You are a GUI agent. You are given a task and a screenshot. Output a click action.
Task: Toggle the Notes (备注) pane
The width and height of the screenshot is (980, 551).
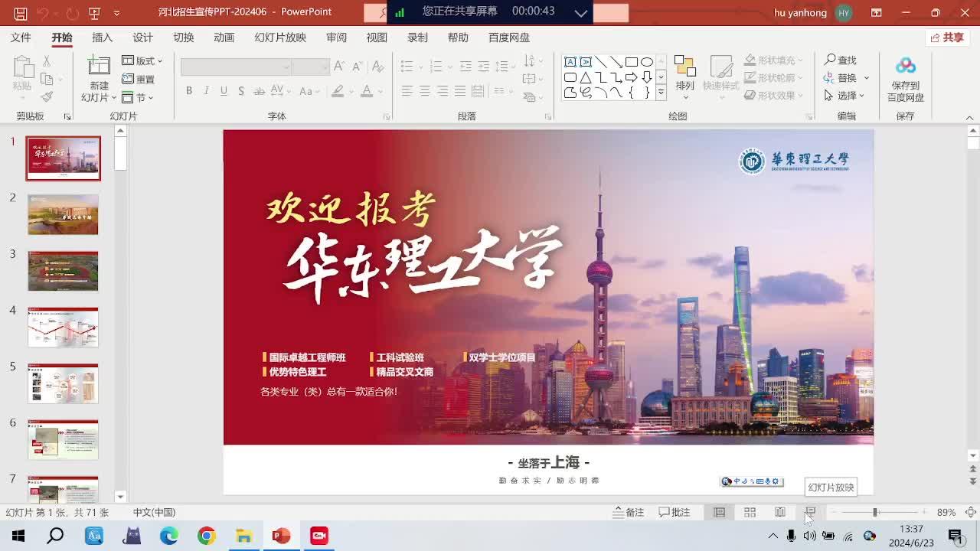coord(629,512)
